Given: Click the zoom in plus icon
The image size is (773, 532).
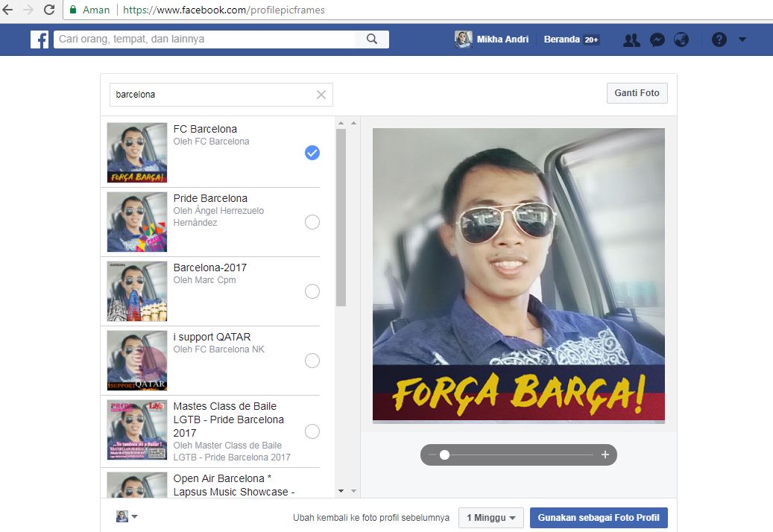Looking at the screenshot, I should (x=605, y=455).
